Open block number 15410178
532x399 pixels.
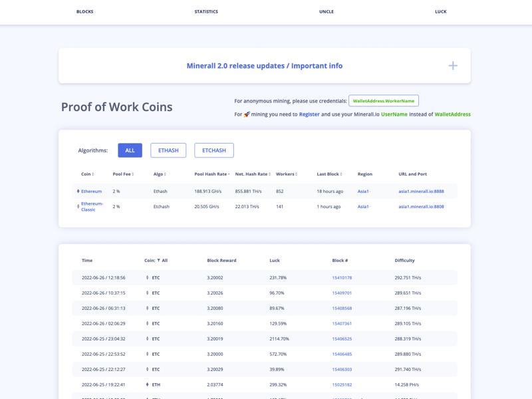tap(342, 277)
